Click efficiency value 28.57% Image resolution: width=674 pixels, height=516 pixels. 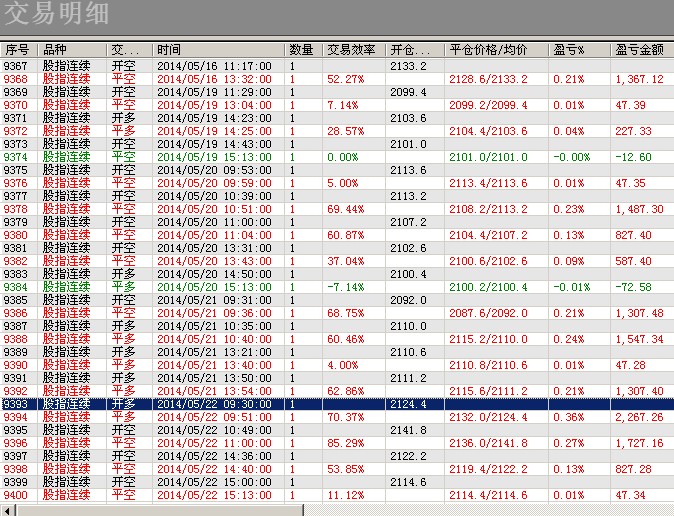346,131
